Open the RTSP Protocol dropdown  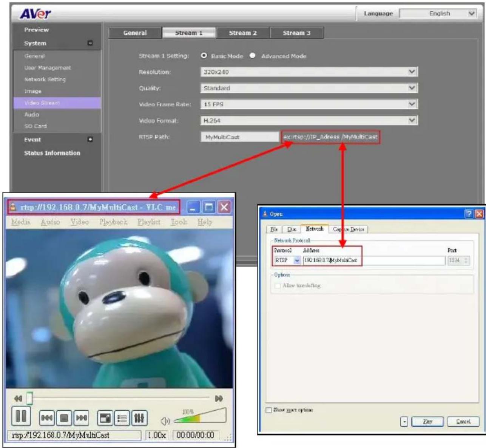287,260
